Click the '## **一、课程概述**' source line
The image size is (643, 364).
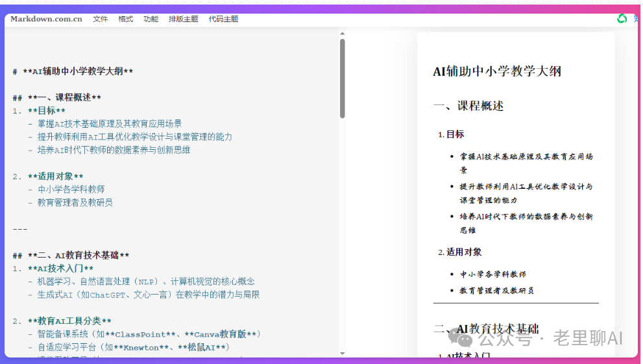pyautogui.click(x=57, y=98)
